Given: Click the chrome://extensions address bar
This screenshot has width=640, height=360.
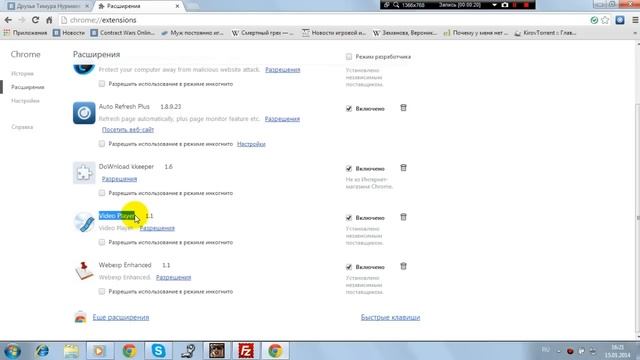Looking at the screenshot, I should pyautogui.click(x=322, y=20).
